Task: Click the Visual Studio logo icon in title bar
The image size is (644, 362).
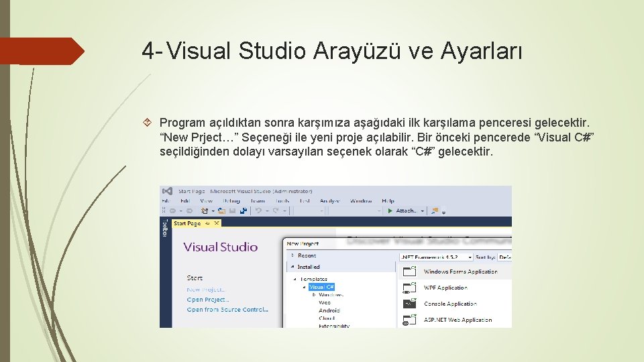Action: pos(167,191)
